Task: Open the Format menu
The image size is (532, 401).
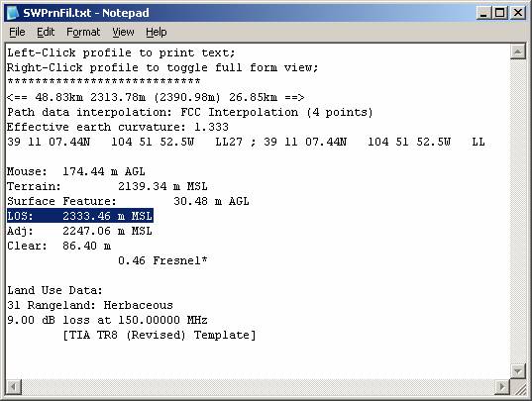Action: pyautogui.click(x=83, y=32)
